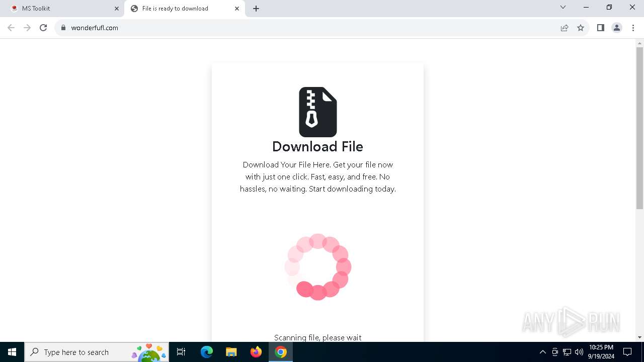
Task: Click the scrollbar down arrow
Action: pyautogui.click(x=639, y=337)
